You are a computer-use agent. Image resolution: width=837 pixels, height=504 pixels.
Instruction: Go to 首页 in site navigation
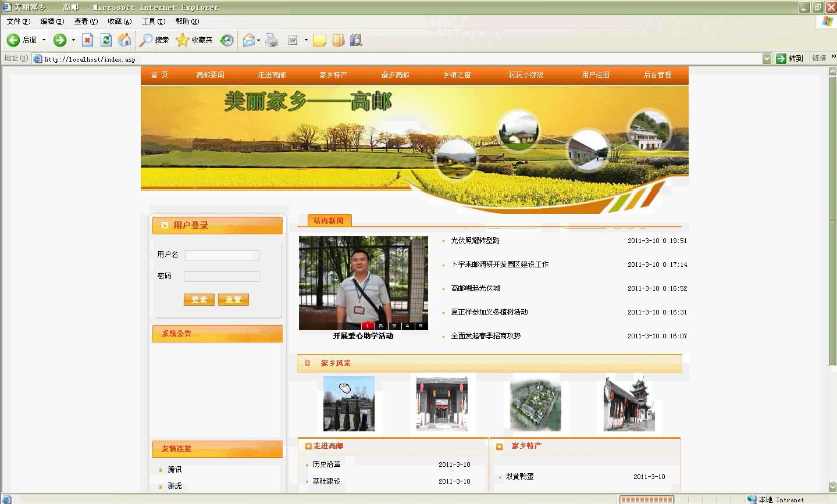coord(159,75)
